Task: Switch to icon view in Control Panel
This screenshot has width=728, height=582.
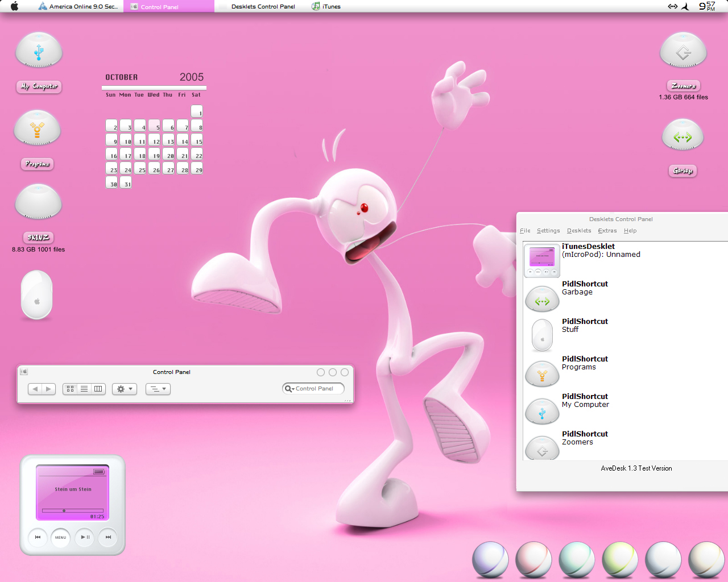Action: [70, 389]
